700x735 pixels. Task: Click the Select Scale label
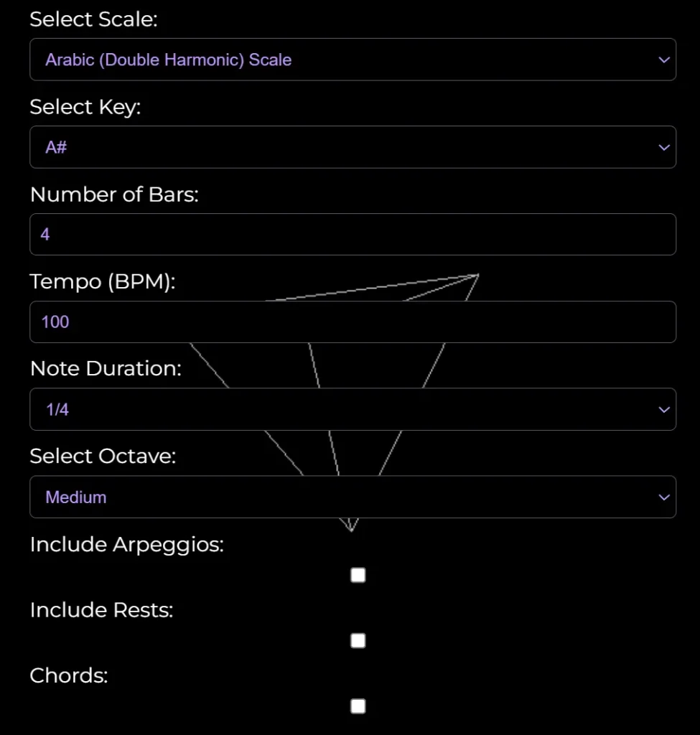pyautogui.click(x=93, y=19)
